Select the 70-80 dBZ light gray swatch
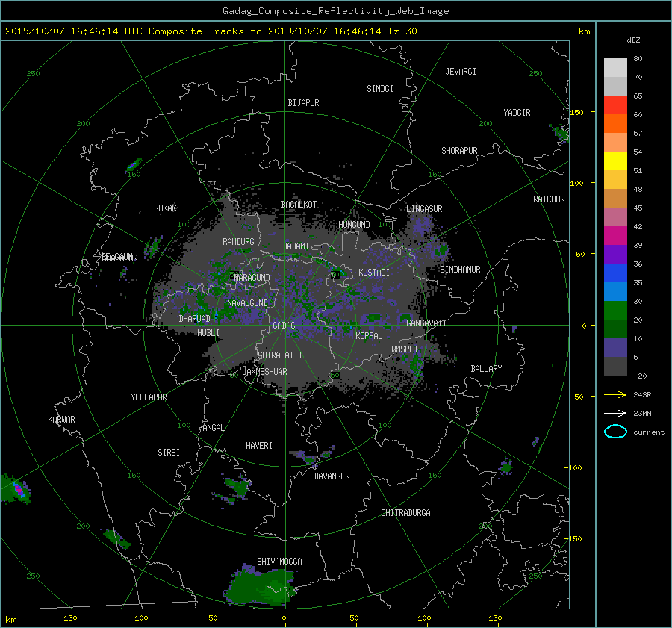The image size is (672, 628). (x=615, y=67)
